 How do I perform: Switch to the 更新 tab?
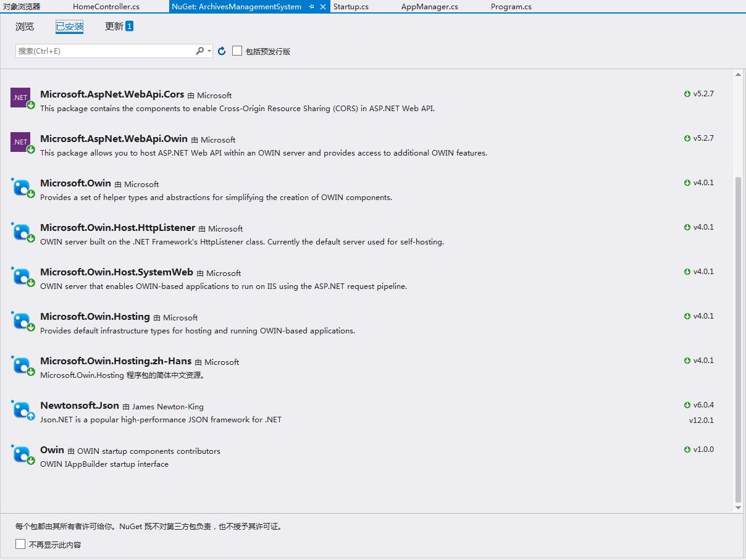(114, 27)
